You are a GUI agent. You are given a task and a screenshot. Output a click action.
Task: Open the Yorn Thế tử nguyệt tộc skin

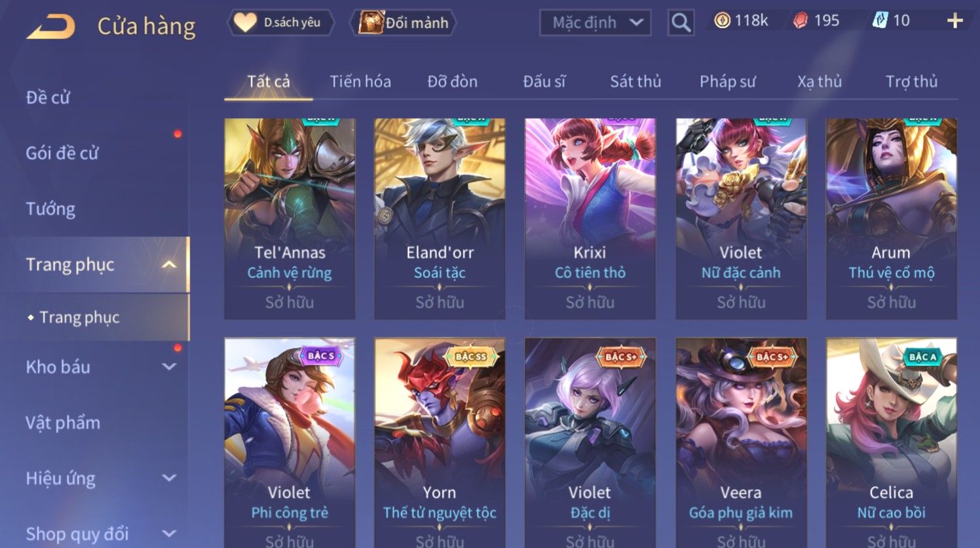[440, 443]
